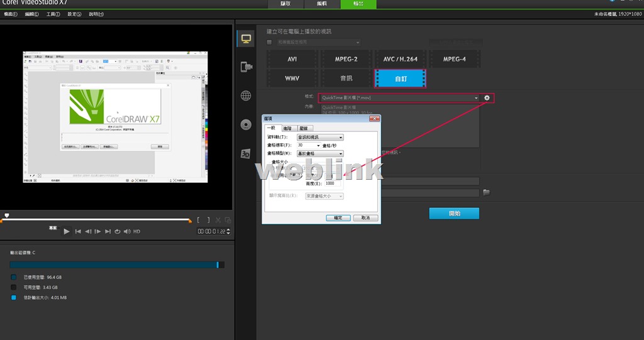Confirm the dialog with 確定 button
This screenshot has height=340, width=644.
point(338,218)
